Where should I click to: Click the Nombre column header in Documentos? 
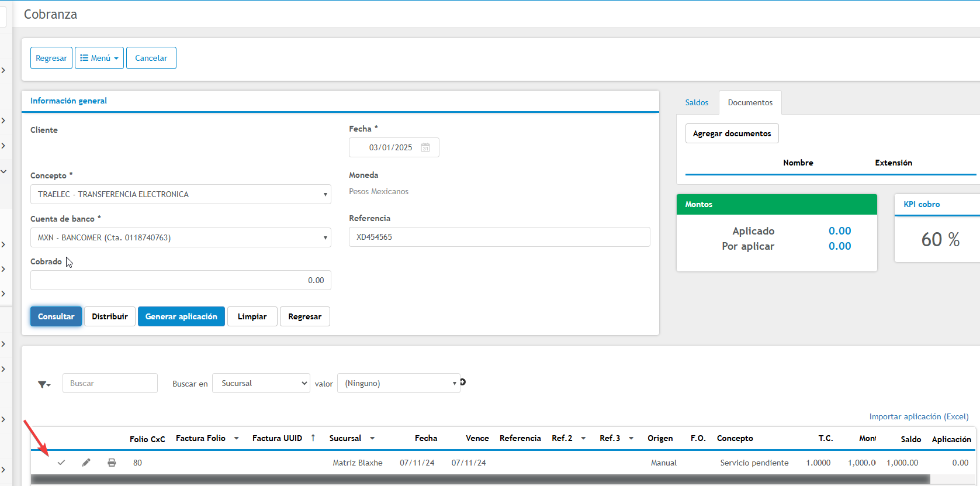click(798, 163)
